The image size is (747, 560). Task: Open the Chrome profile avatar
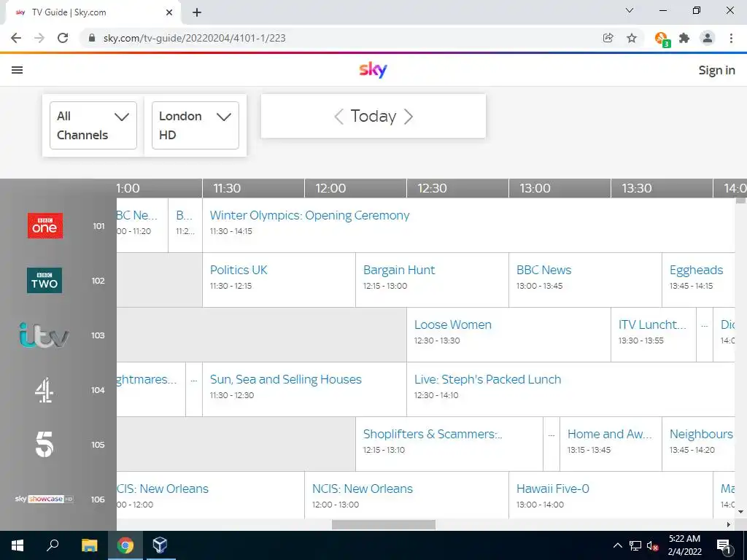click(708, 38)
